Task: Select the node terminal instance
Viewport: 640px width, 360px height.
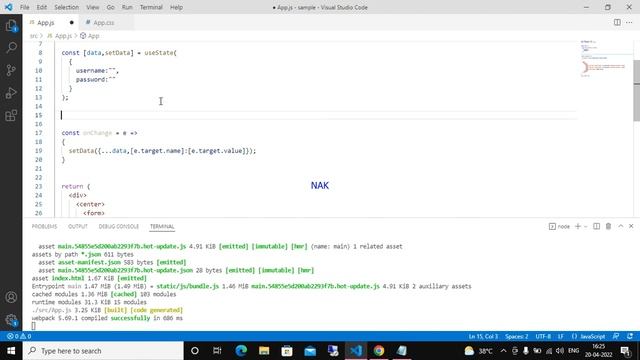Action: 559,226
